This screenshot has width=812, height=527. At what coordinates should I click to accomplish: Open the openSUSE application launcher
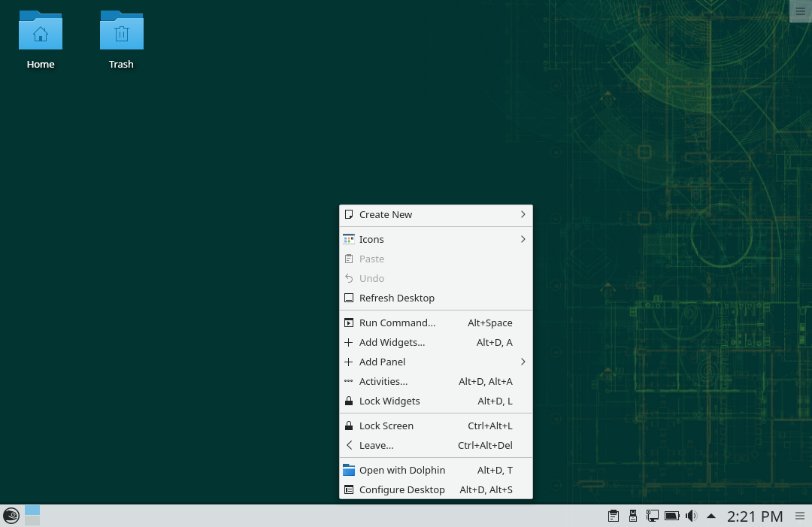11,516
